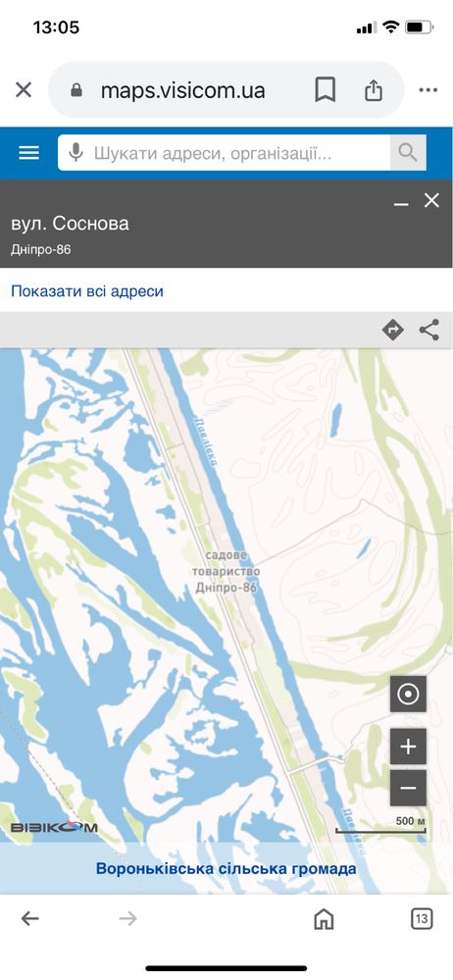Click the magnifier search button
The height and width of the screenshot is (980, 453).
click(x=408, y=152)
